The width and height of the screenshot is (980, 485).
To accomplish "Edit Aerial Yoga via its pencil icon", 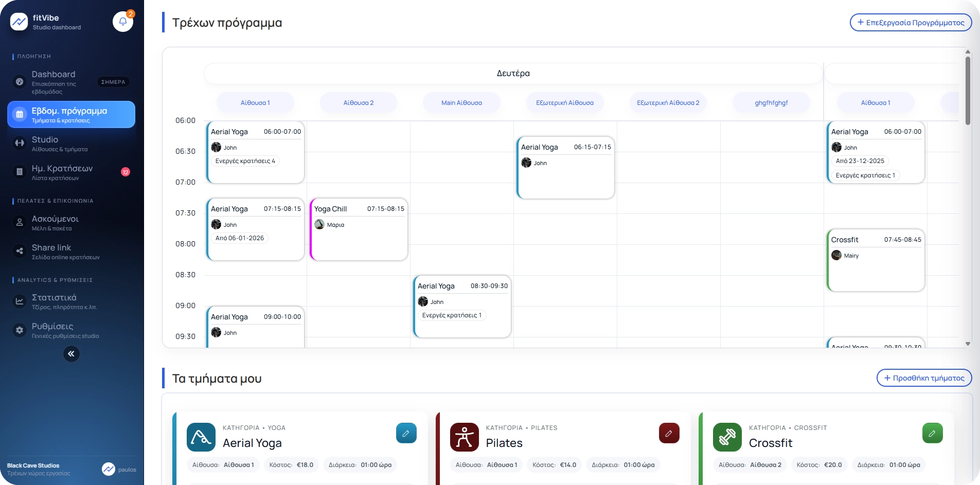I will coord(406,433).
